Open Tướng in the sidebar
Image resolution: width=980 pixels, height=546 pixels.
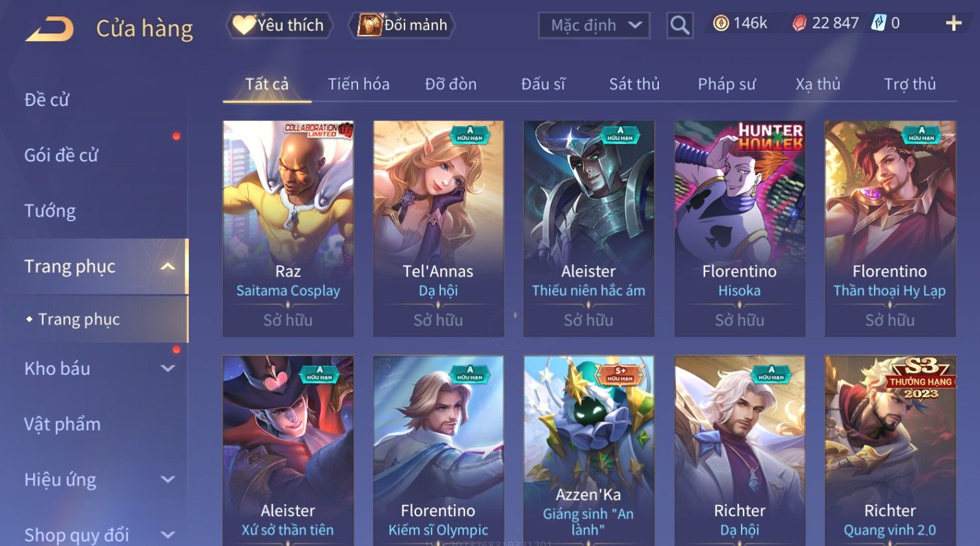(50, 211)
